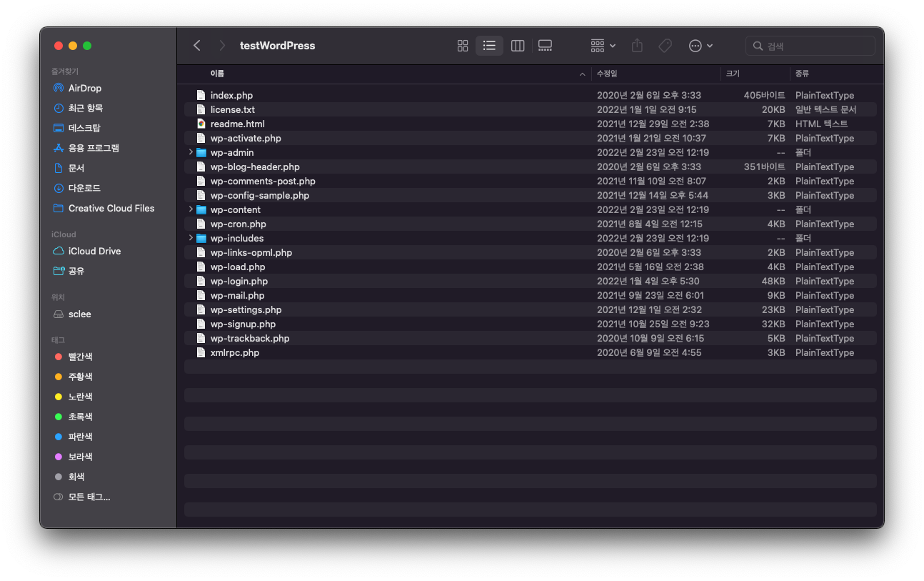Screen dimensions: 924x581
Task: Select index.php file
Action: tap(530, 95)
